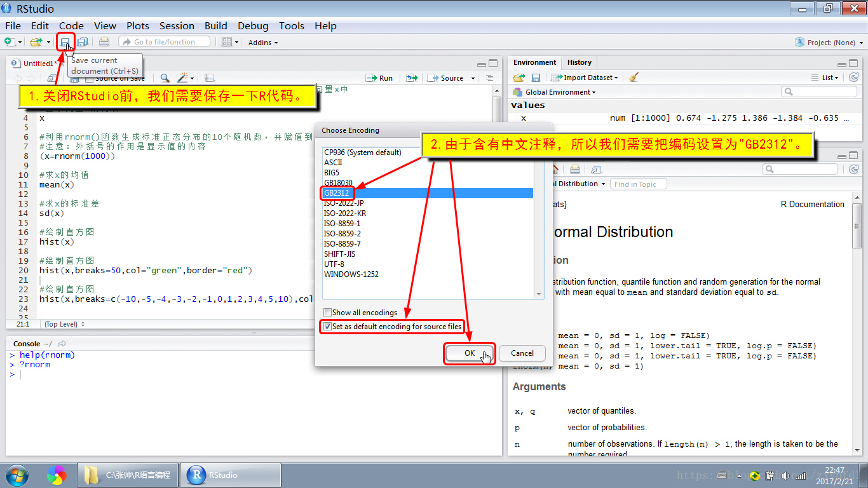868x488 pixels.
Task: Click the Find/Replace magnifier in editor toolbar
Action: tap(165, 78)
